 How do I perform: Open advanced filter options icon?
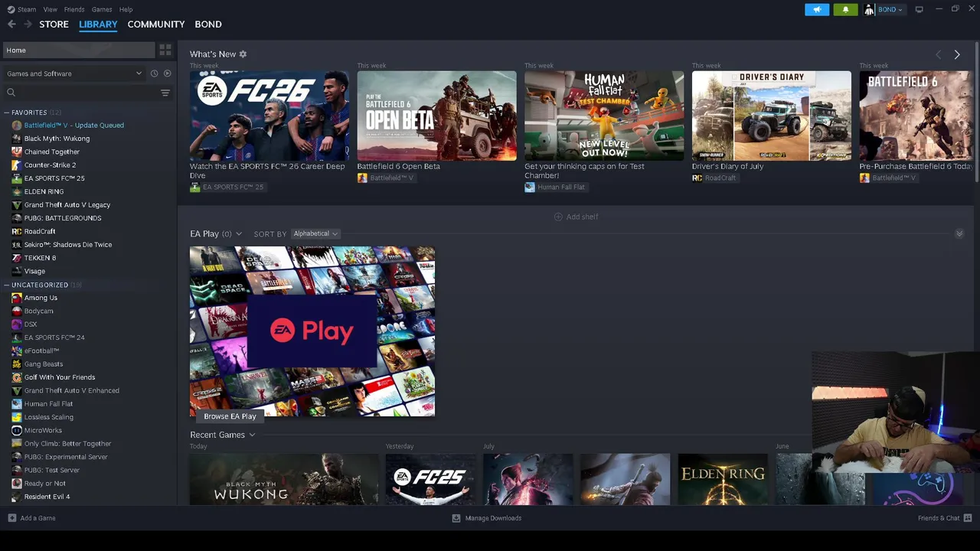(x=165, y=93)
